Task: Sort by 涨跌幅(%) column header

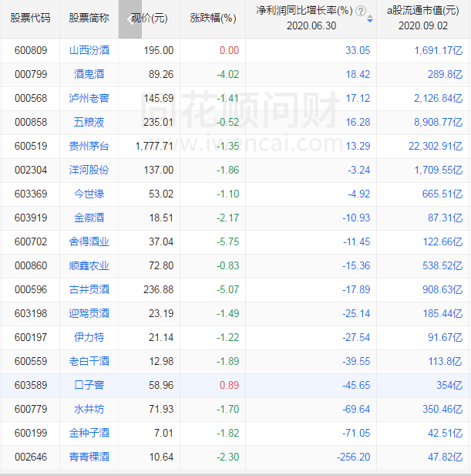Action: click(x=213, y=19)
